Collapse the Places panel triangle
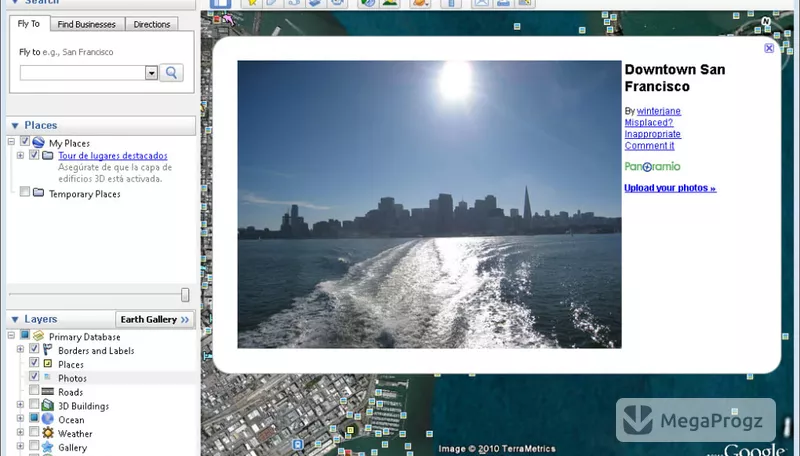 coord(15,125)
